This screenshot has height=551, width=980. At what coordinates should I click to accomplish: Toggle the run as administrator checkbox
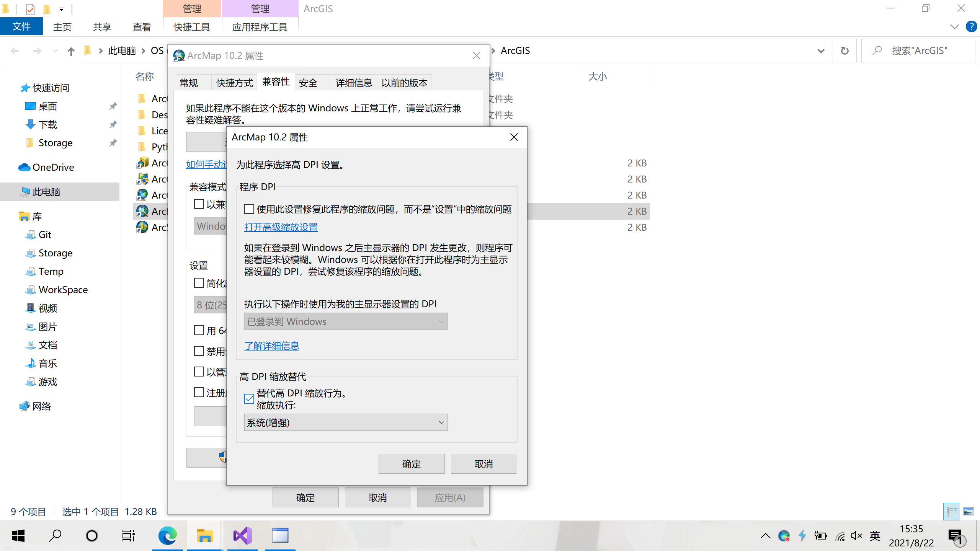199,372
